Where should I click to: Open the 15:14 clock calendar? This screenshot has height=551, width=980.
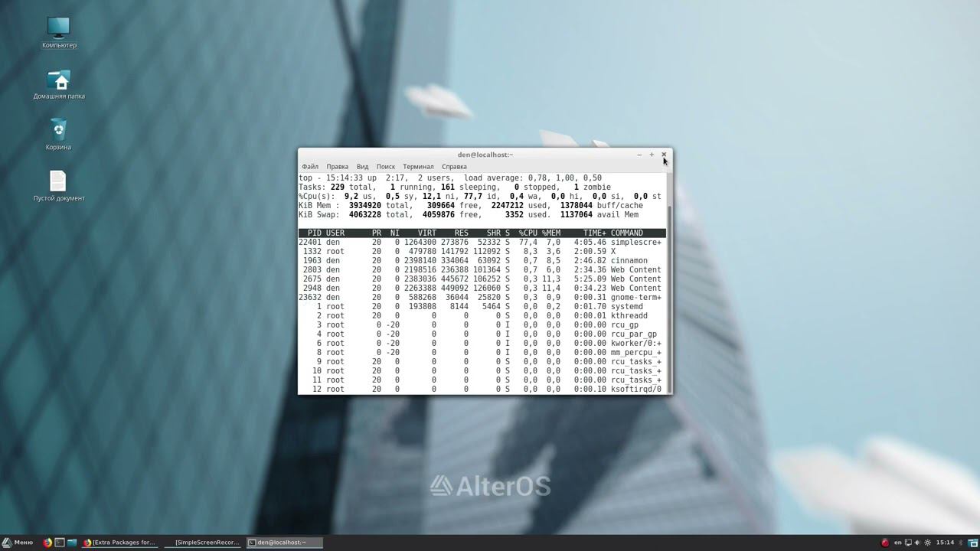[x=945, y=543]
